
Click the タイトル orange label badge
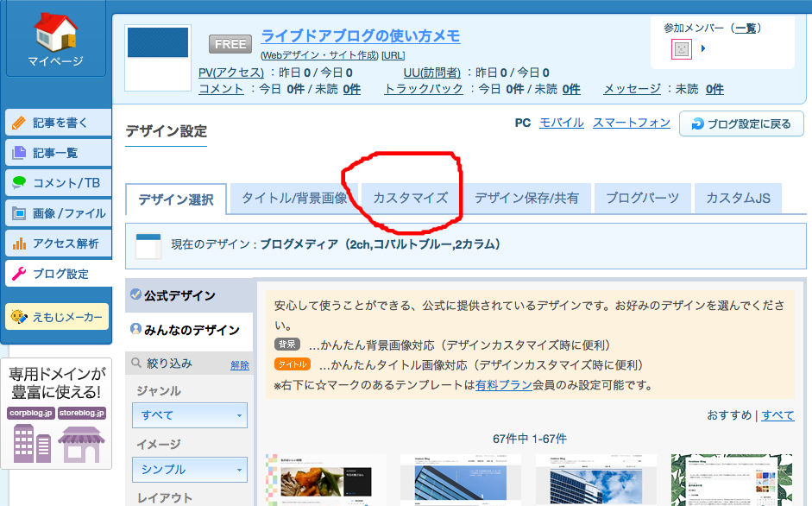pyautogui.click(x=293, y=364)
